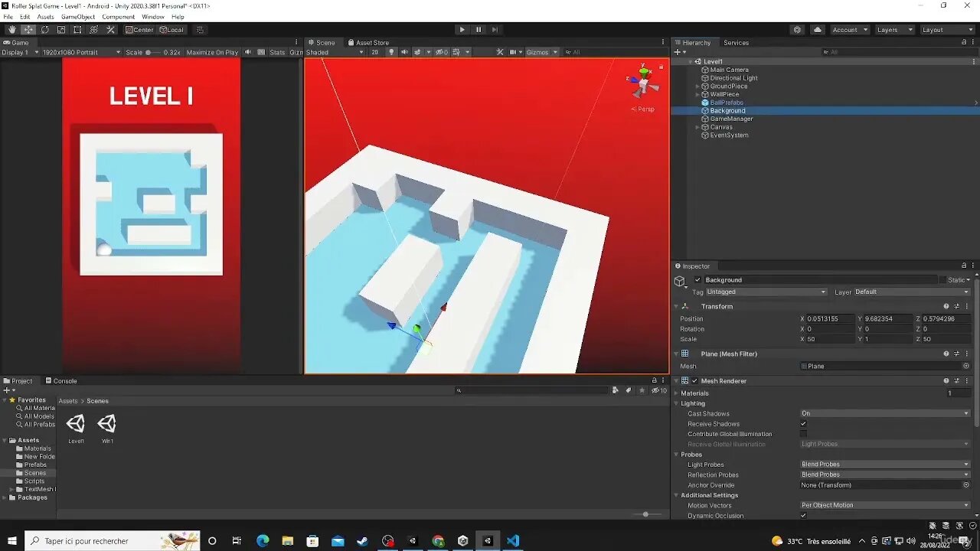Image resolution: width=980 pixels, height=551 pixels.
Task: Switch to the Services tab
Action: point(736,43)
